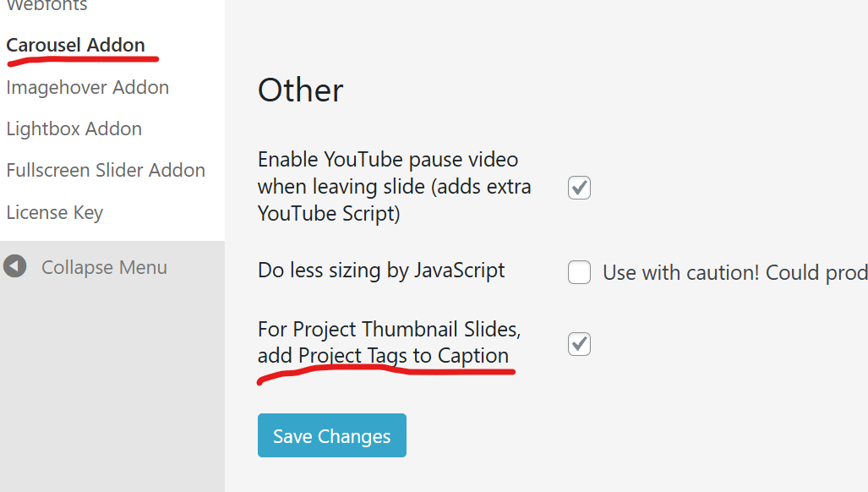The image size is (868, 492).
Task: Click the Collapse Menu text label
Action: 104,267
